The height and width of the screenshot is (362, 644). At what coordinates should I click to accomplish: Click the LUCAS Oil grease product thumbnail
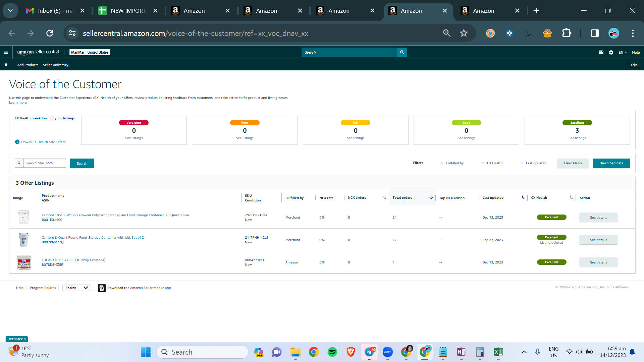pyautogui.click(x=23, y=262)
